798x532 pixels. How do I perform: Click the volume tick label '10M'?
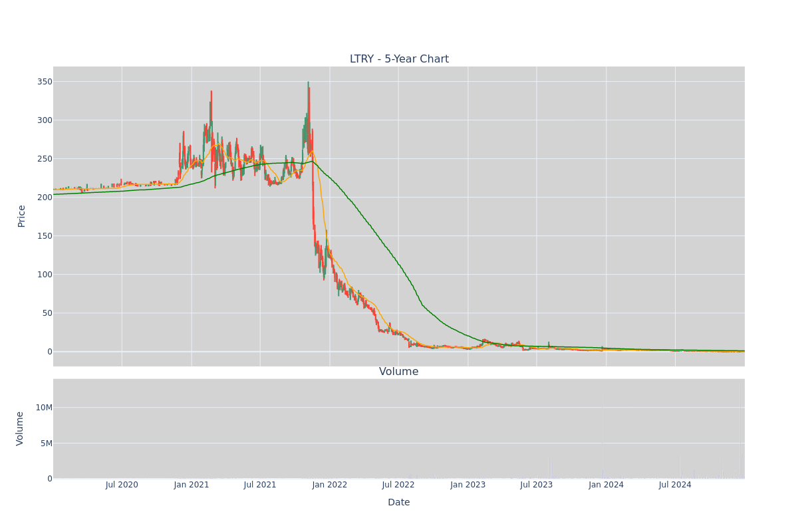tap(45, 408)
